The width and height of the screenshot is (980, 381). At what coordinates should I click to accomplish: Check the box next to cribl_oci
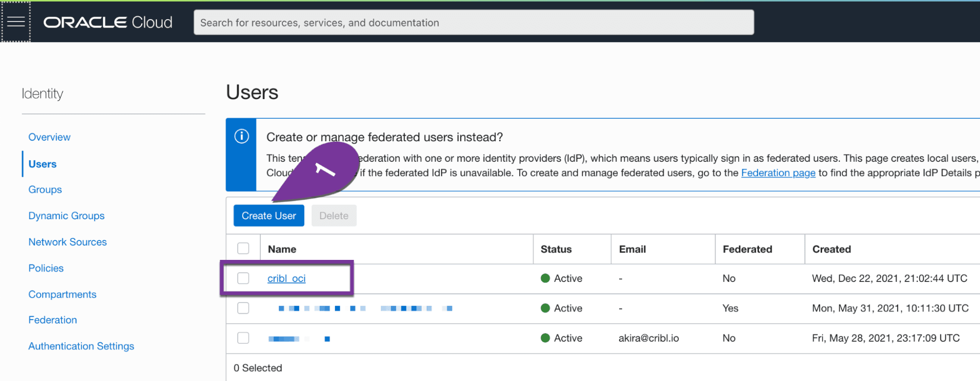(243, 279)
